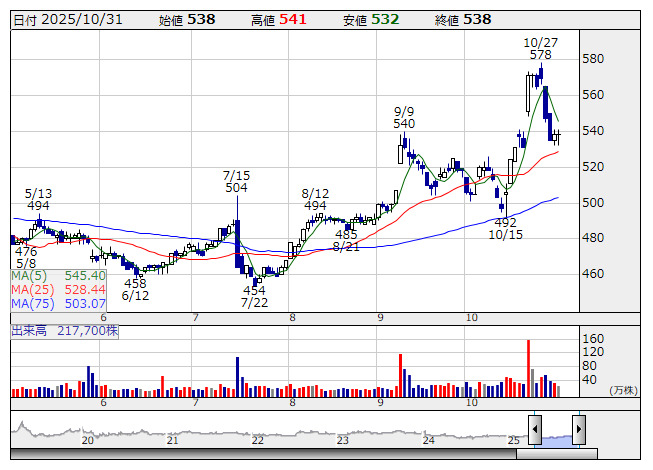This screenshot has height=470, width=653.
Task: Click the MA(5) 545.40 legend entry
Action: pos(58,276)
